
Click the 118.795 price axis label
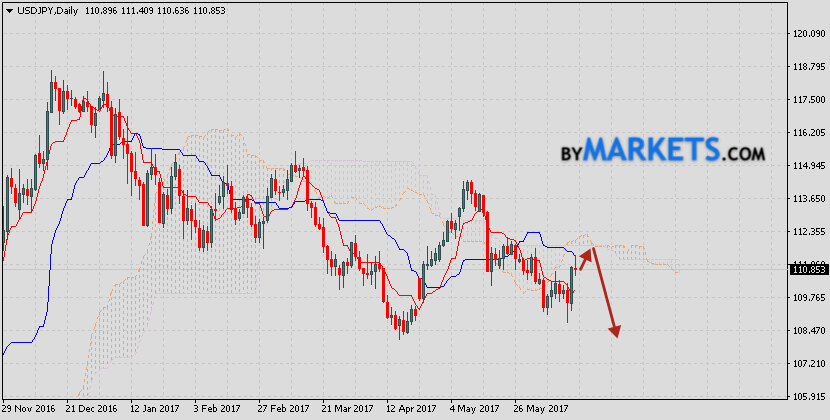[808, 67]
